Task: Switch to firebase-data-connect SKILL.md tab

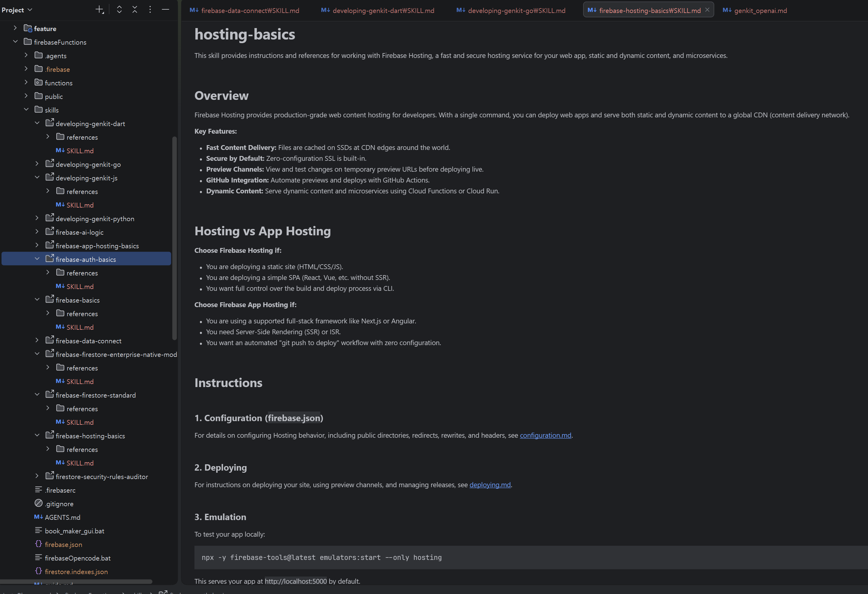Action: coord(244,11)
